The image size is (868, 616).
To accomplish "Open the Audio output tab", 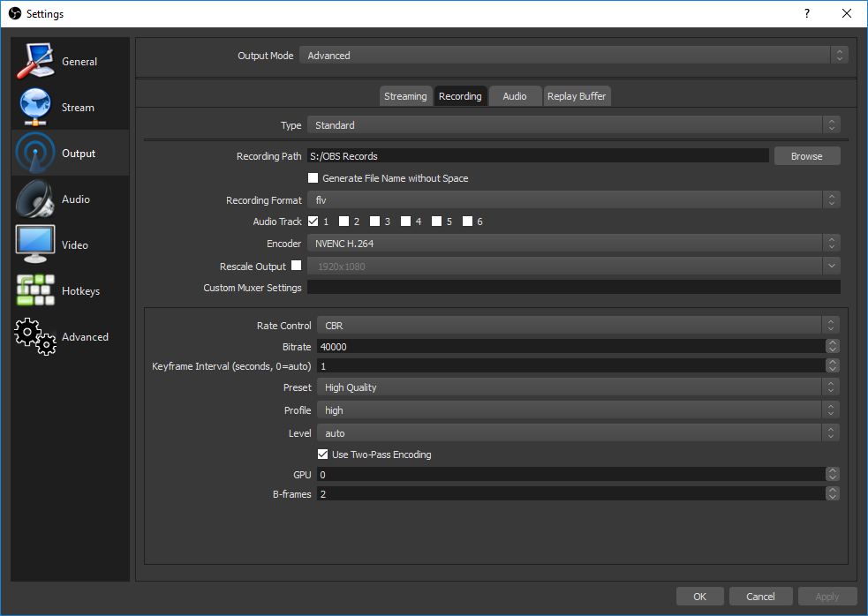I will [x=515, y=95].
